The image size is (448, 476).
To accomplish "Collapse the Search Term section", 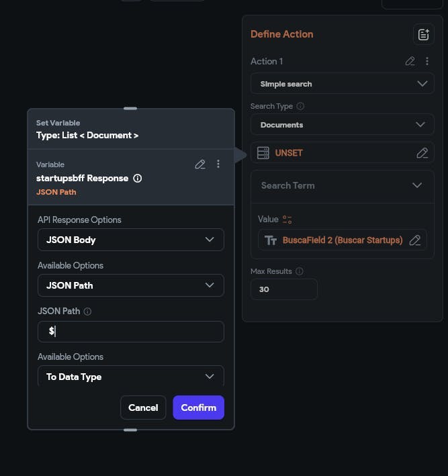I will [417, 185].
